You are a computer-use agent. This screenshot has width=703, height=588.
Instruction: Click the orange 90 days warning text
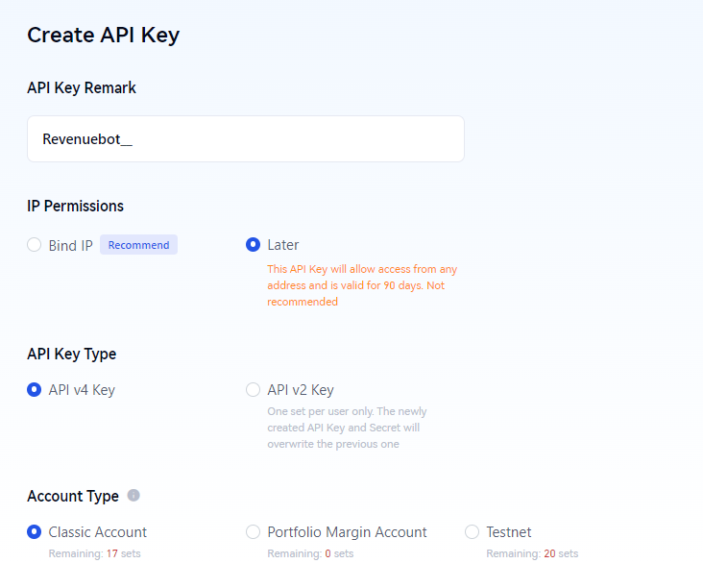tap(362, 285)
